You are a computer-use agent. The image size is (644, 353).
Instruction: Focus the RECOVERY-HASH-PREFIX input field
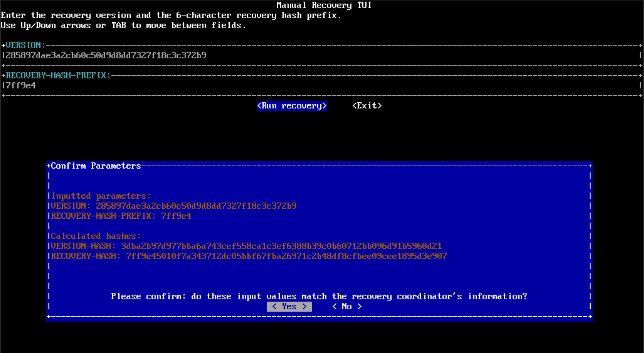point(320,86)
